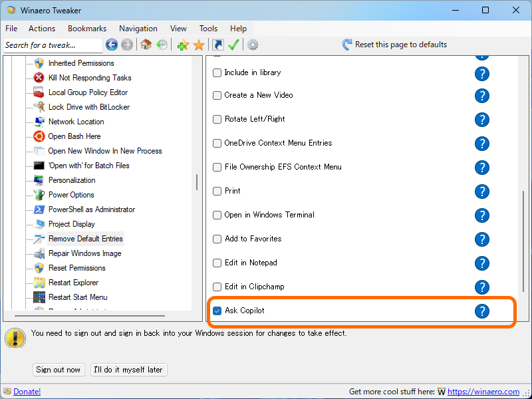532x399 pixels.
Task: Select Inherited Permissions in tree
Action: pos(81,63)
